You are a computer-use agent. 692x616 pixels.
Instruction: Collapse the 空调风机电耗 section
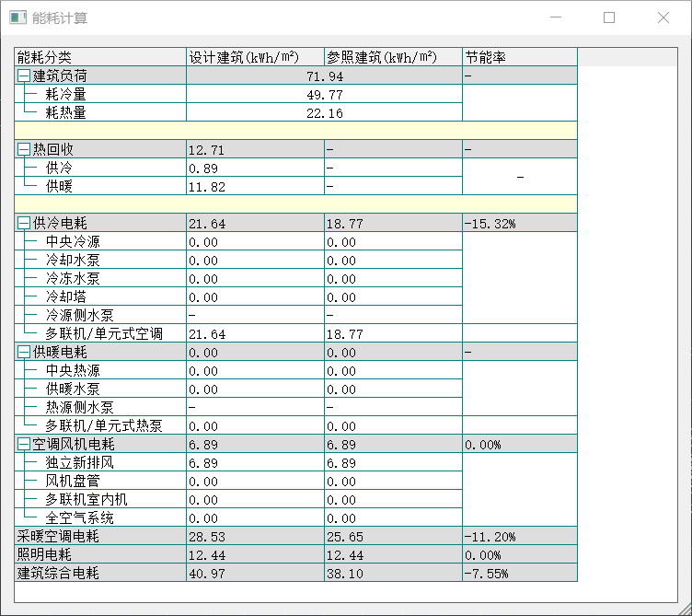tap(24, 444)
